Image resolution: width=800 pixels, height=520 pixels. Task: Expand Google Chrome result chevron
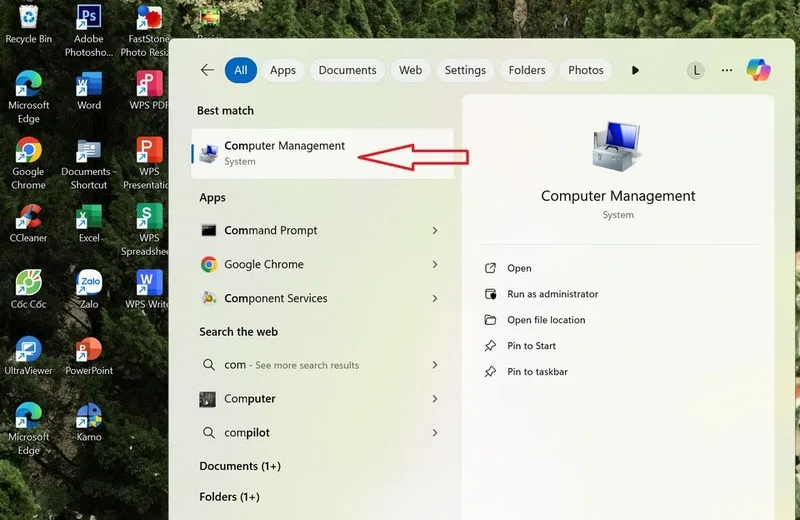click(435, 264)
